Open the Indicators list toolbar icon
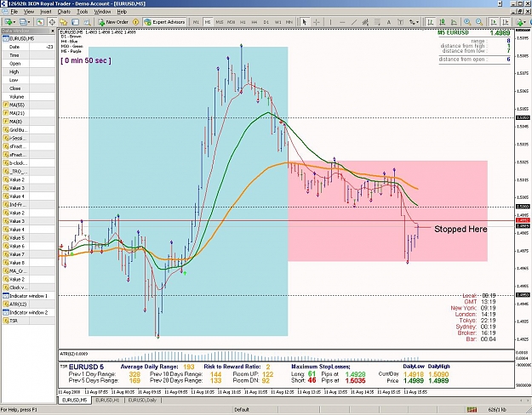 (519, 22)
